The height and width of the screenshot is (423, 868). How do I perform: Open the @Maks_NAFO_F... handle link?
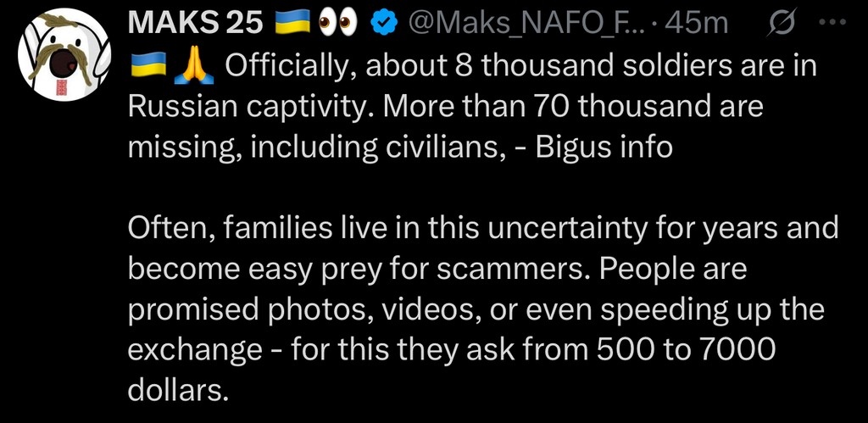[x=527, y=24]
